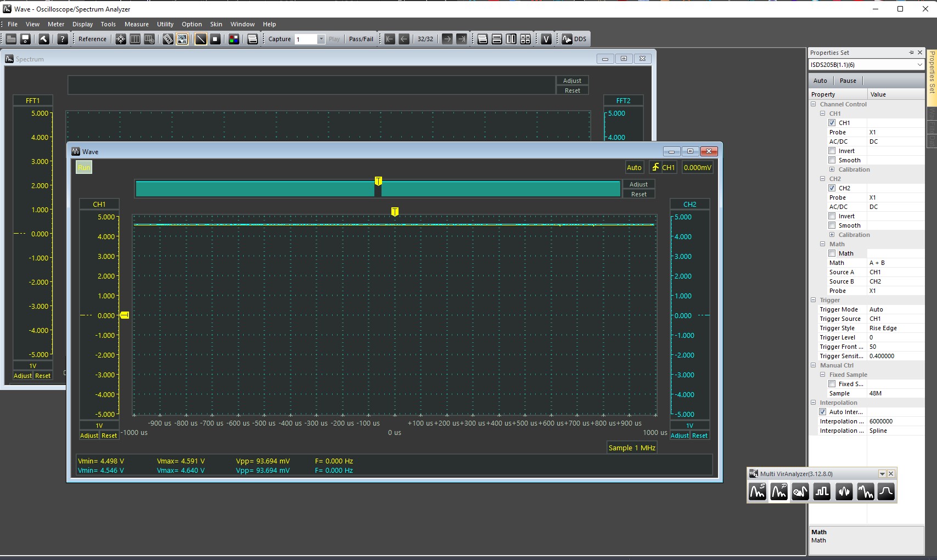The image size is (937, 560).
Task: Toggle the CH2 Smooth checkbox
Action: point(832,225)
